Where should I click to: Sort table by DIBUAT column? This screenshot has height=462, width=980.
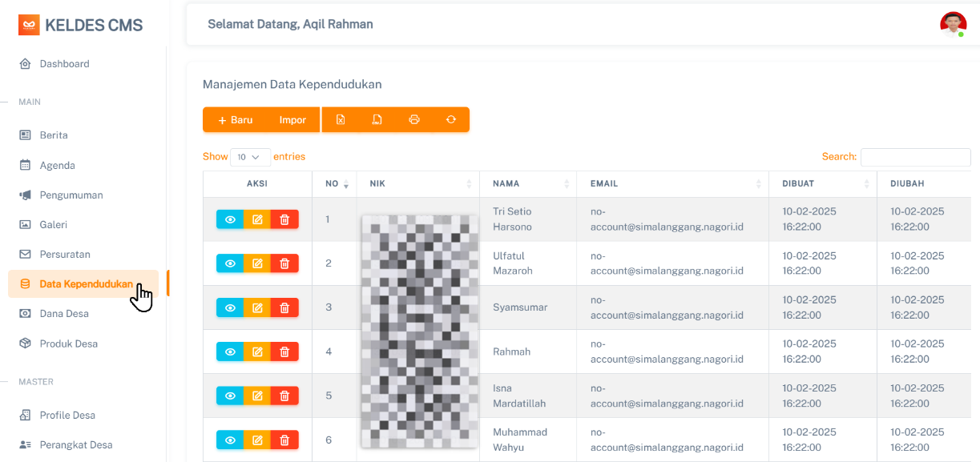[822, 184]
